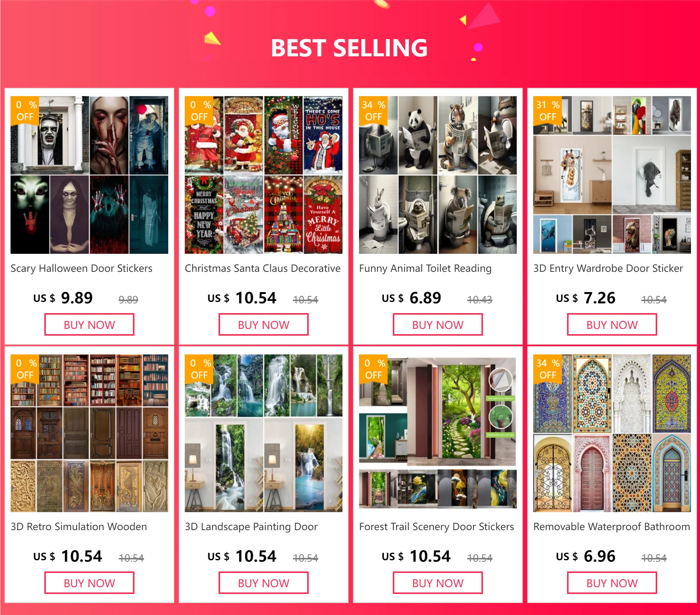Click BUY NOW for 3D Entry Wardrobe Door Sticker

(612, 325)
